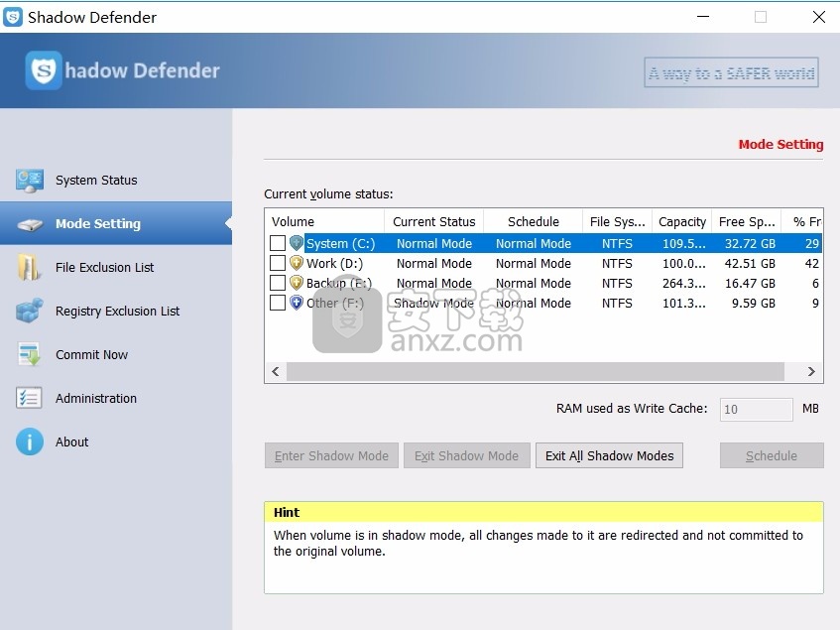
Task: Click the File Exclusion List folder icon
Action: 29,267
